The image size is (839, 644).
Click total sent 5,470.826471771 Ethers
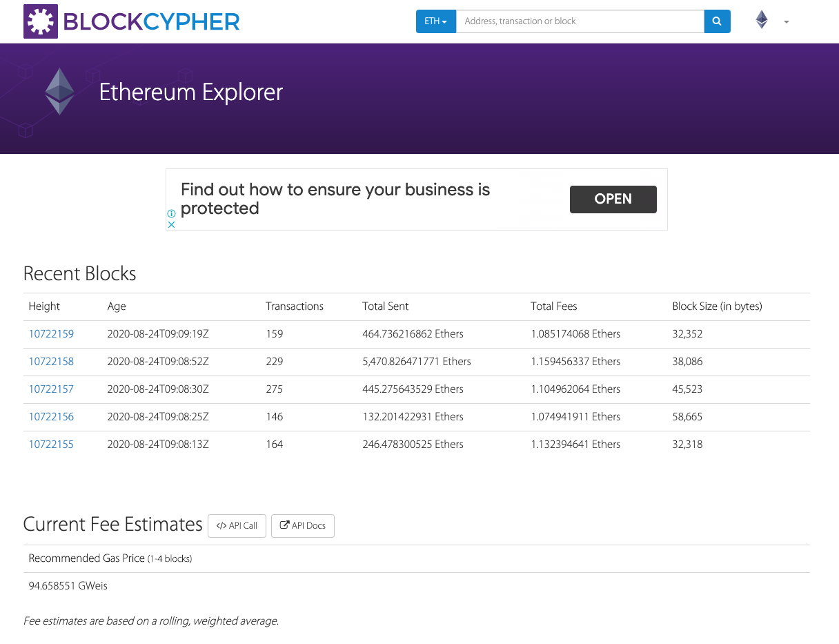click(x=417, y=362)
